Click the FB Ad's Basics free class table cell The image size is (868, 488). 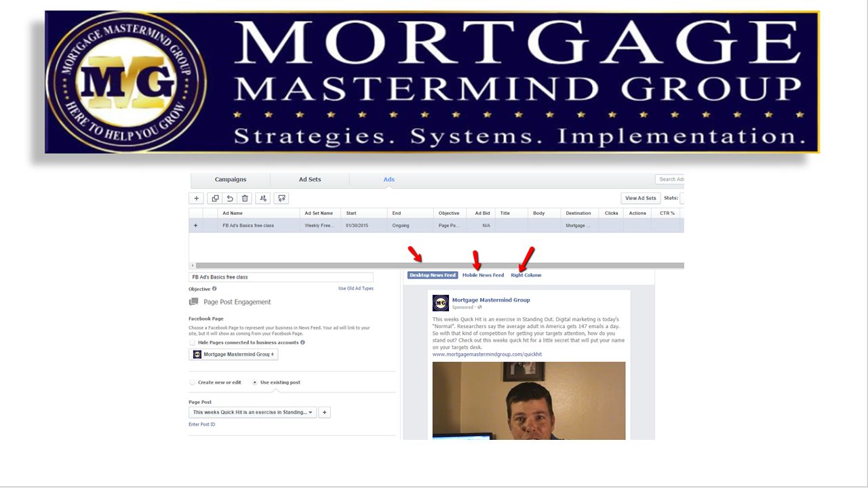tap(259, 226)
